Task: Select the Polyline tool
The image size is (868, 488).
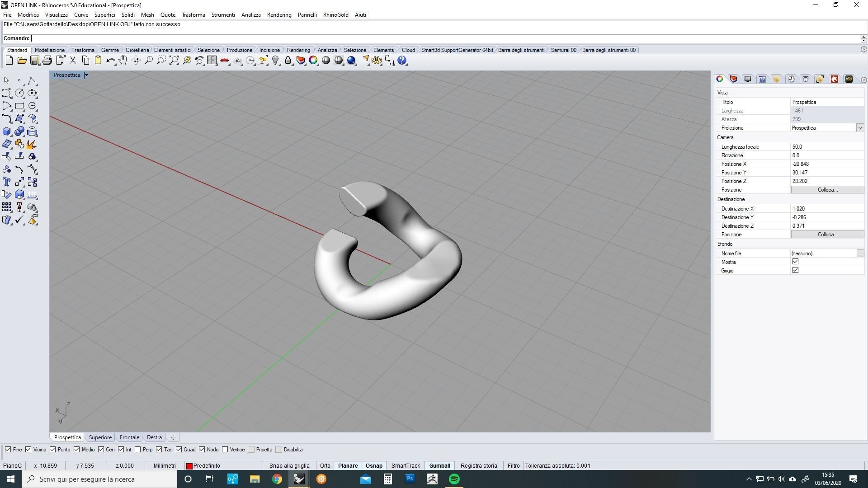Action: (x=32, y=80)
